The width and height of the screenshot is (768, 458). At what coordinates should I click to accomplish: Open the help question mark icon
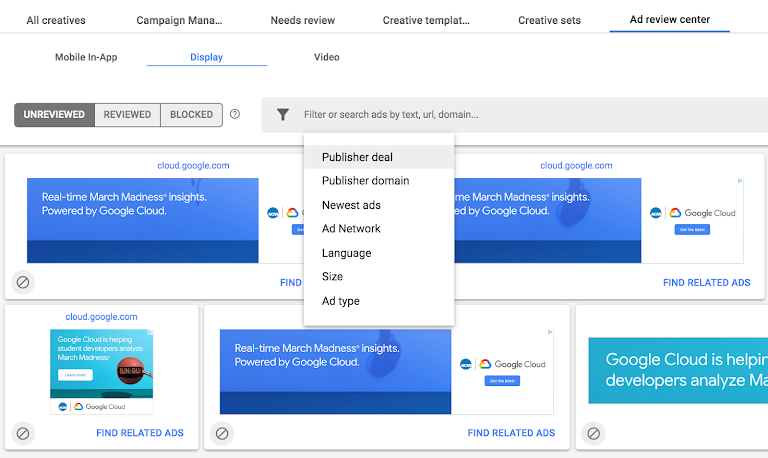click(235, 114)
